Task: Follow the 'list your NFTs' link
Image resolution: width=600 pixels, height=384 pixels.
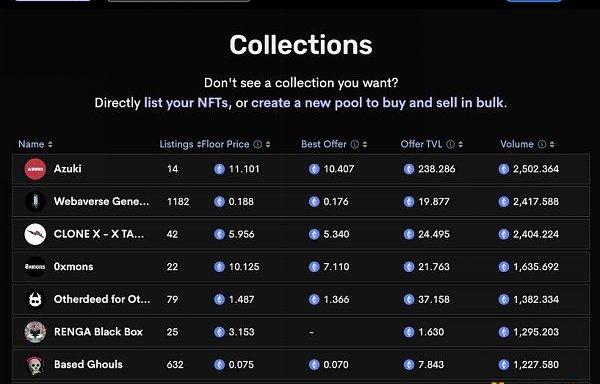Action: [186, 103]
